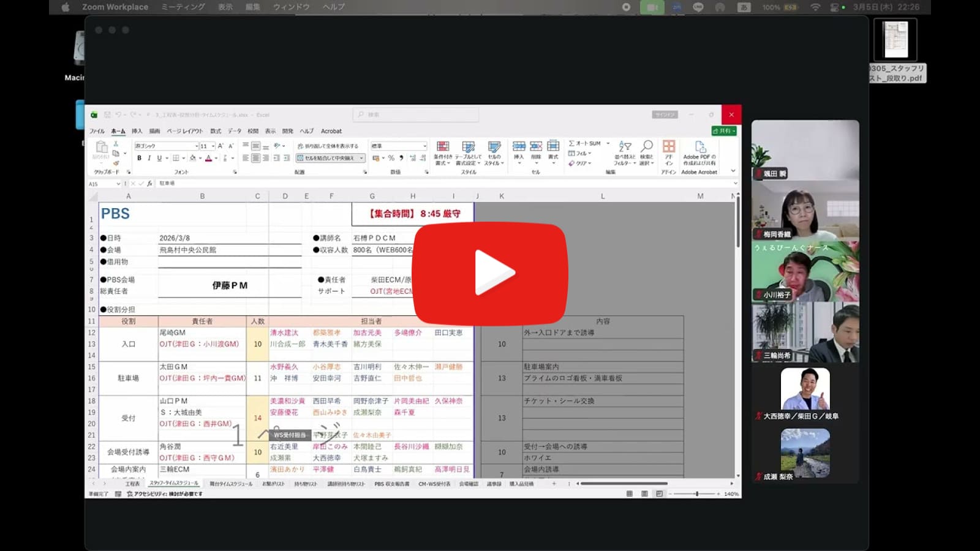Open the Find and Select magnifier icon
This screenshot has width=980, height=551.
click(647, 146)
